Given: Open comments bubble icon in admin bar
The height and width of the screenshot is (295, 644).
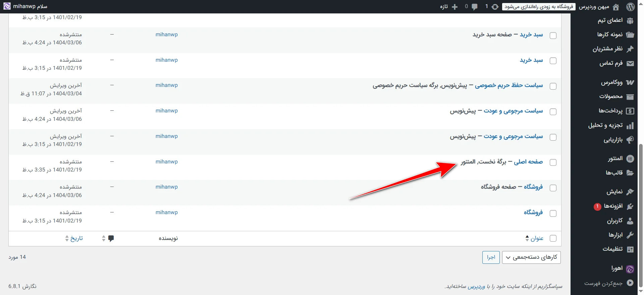Looking at the screenshot, I should click(474, 7).
